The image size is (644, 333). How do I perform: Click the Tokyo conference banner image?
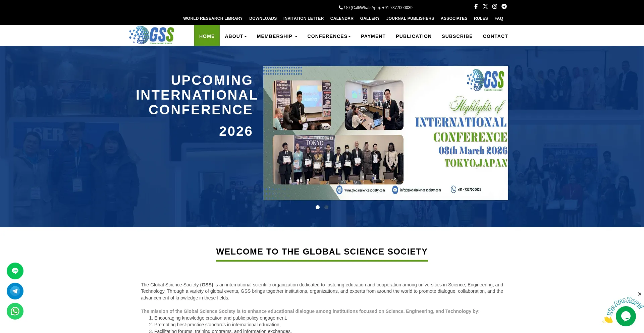pyautogui.click(x=386, y=133)
